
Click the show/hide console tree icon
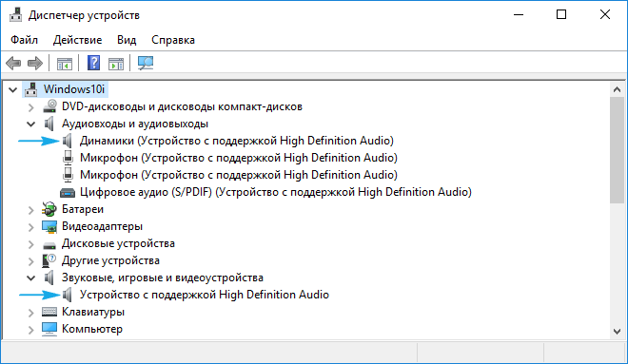65,64
